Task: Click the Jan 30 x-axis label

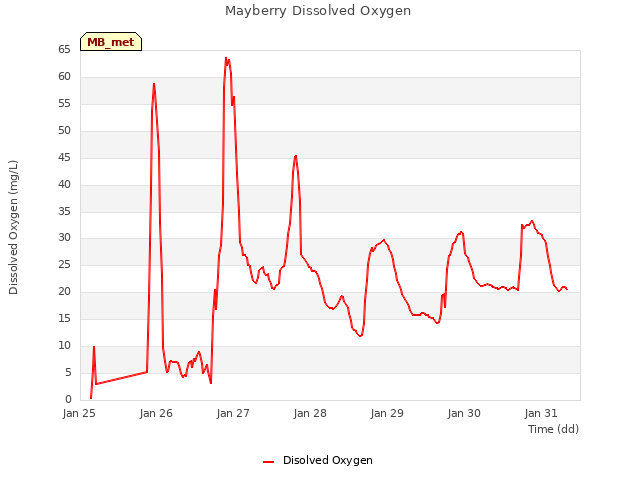Action: point(464,413)
